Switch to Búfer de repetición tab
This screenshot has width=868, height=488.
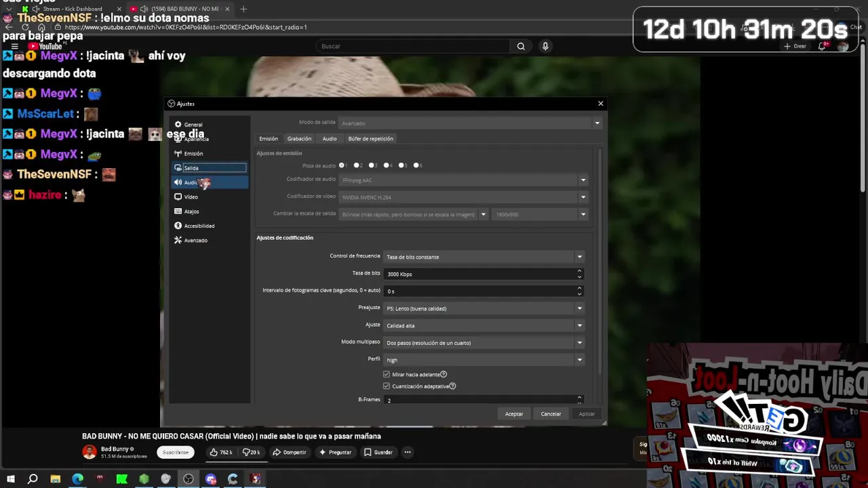pos(370,138)
